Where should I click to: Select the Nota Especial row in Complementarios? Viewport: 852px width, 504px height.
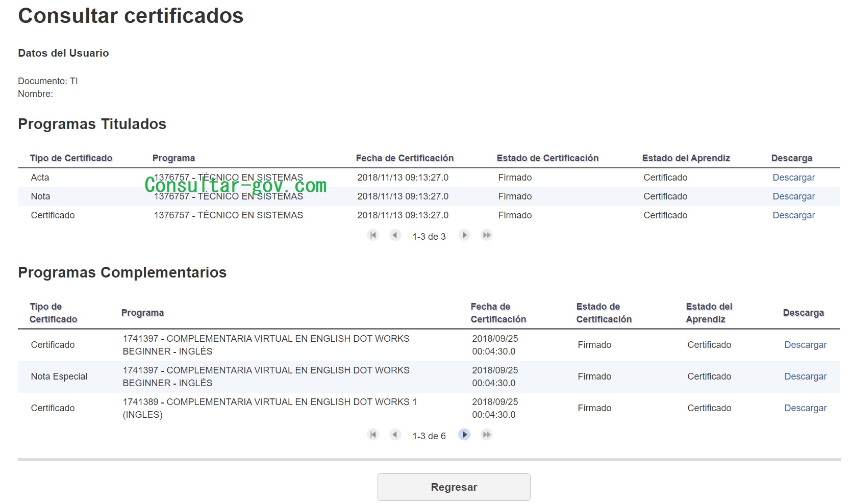[59, 376]
